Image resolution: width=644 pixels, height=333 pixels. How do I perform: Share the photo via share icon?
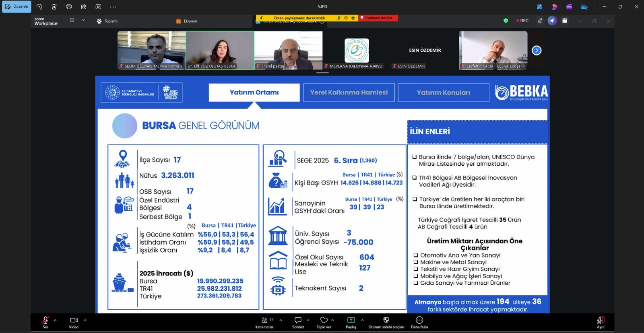(84, 6)
